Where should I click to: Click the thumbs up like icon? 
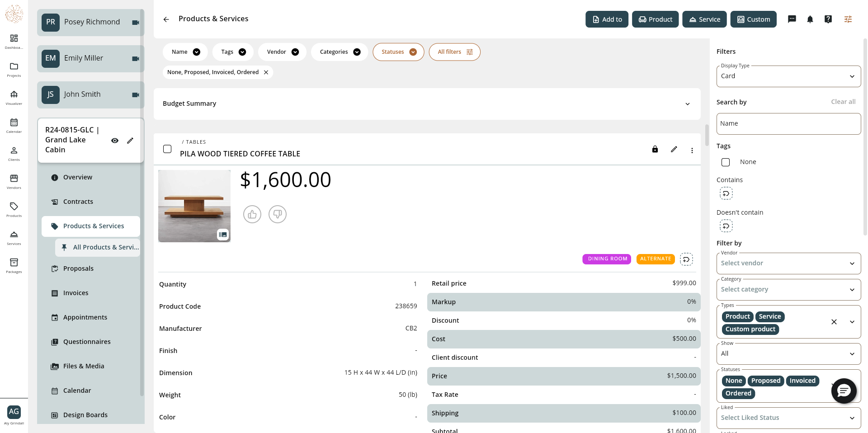pyautogui.click(x=252, y=214)
